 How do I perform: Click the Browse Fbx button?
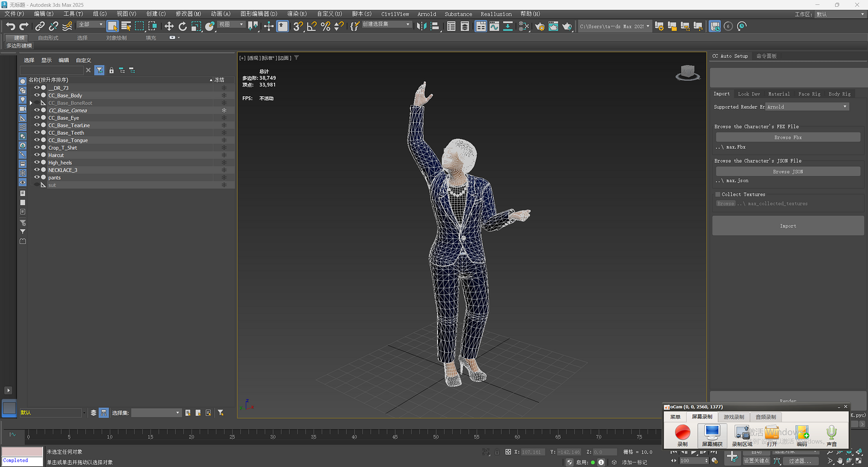788,138
